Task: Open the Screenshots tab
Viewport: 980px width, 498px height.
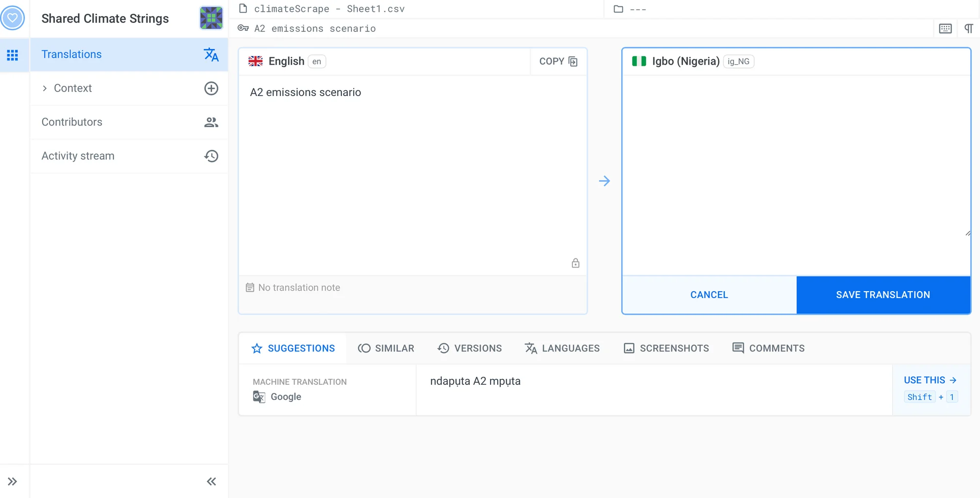Action: click(666, 348)
